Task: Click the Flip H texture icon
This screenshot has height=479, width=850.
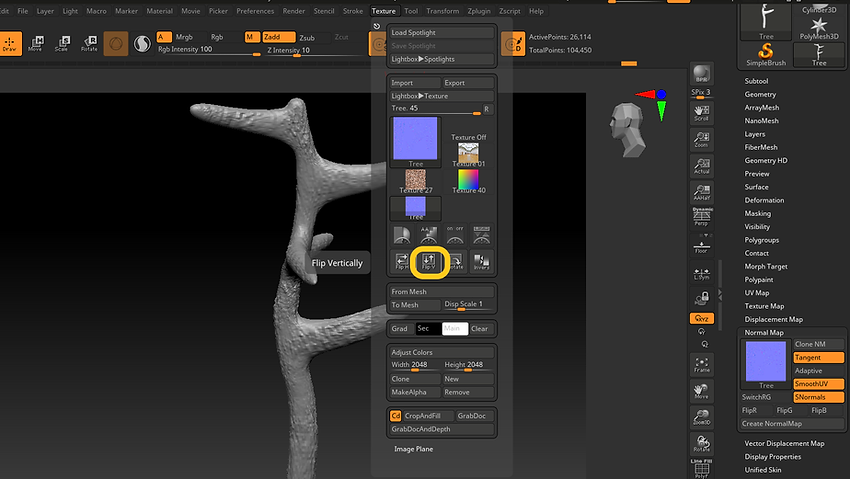Action: coord(402,262)
